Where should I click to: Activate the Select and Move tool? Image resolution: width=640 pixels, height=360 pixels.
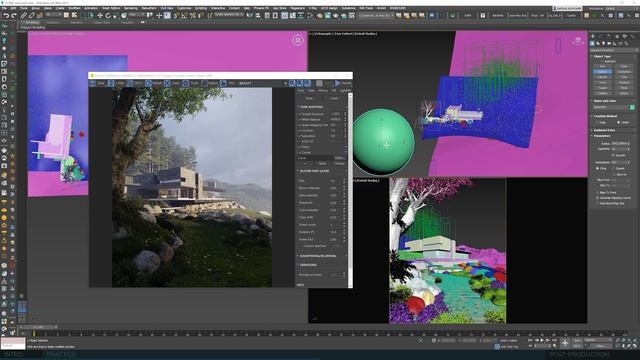(100, 16)
